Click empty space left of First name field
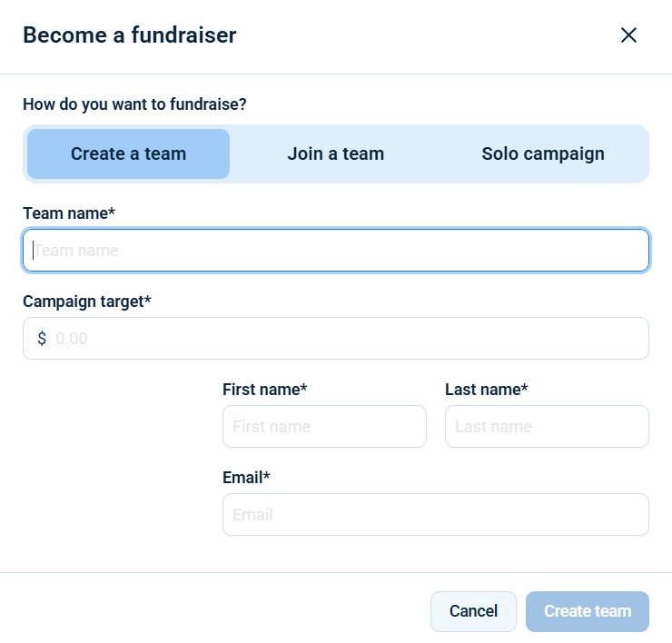 [118, 454]
